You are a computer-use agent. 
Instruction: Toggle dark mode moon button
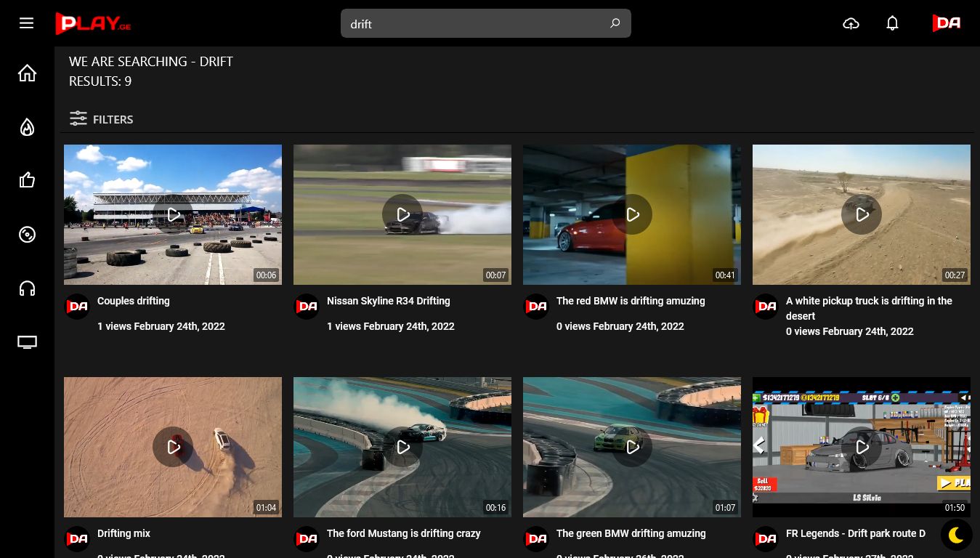point(956,535)
